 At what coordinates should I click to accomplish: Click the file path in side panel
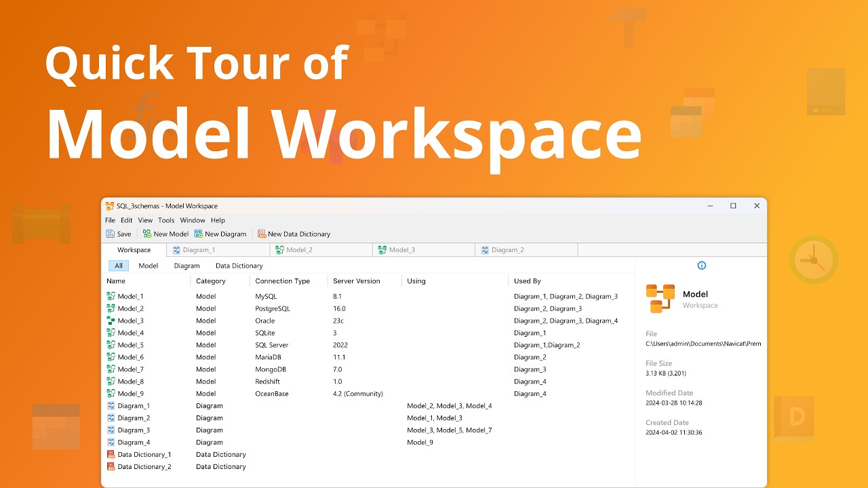[x=703, y=344]
